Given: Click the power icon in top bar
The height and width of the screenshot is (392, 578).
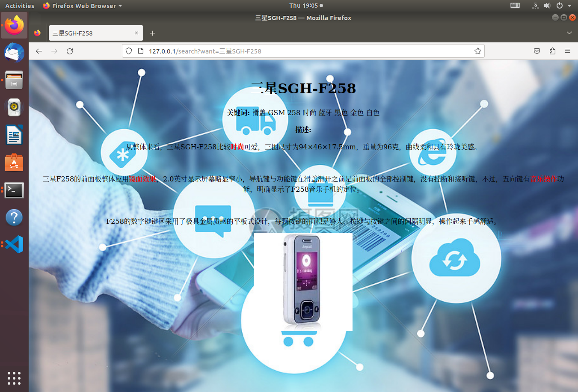Looking at the screenshot, I should (x=559, y=6).
